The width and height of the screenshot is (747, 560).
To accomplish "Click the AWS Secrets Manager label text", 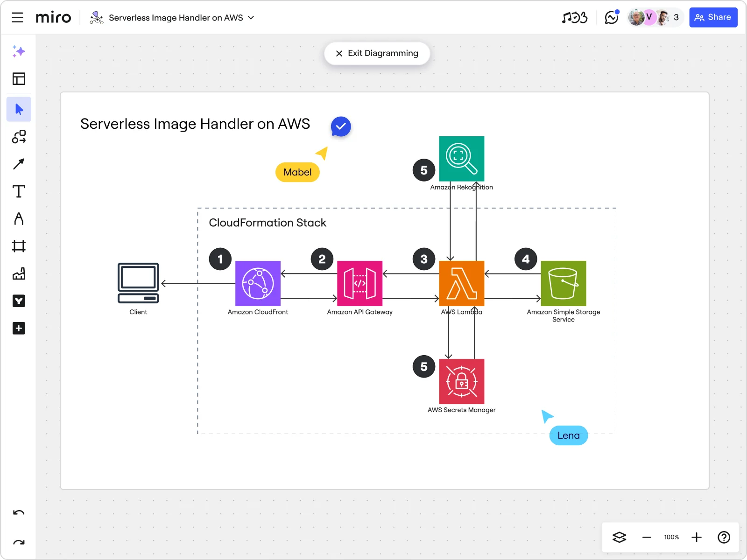I will 462,410.
